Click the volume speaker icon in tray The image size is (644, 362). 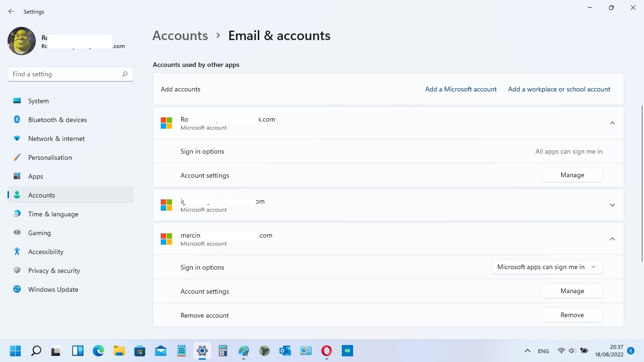pyautogui.click(x=572, y=351)
